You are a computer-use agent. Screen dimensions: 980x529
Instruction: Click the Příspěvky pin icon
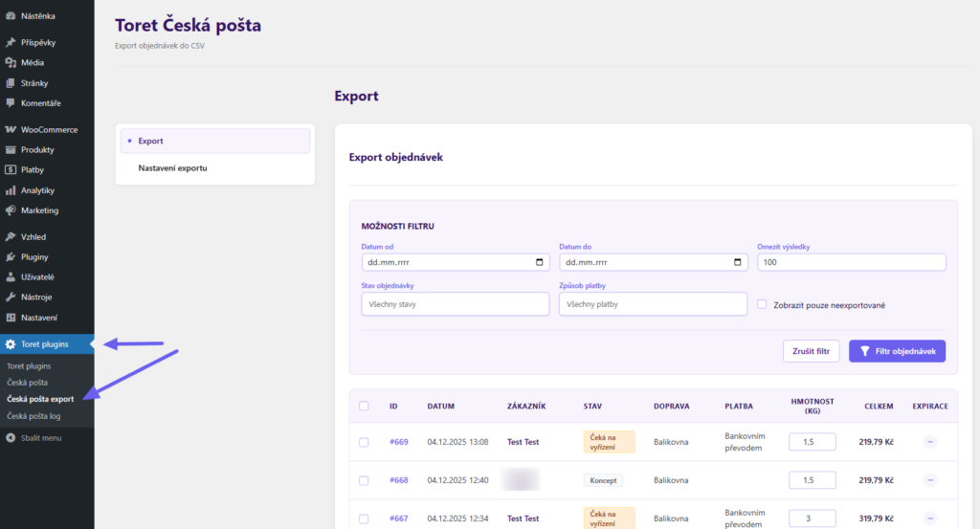pyautogui.click(x=11, y=42)
